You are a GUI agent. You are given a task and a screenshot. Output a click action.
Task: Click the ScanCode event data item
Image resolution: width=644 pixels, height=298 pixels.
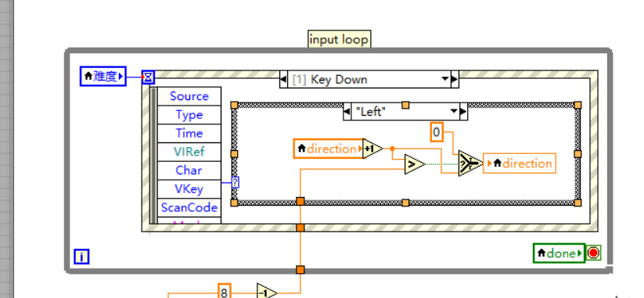(x=189, y=207)
